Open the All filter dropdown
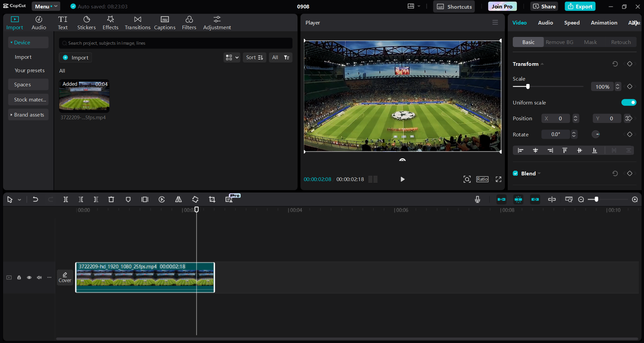This screenshot has height=343, width=644. [x=280, y=57]
